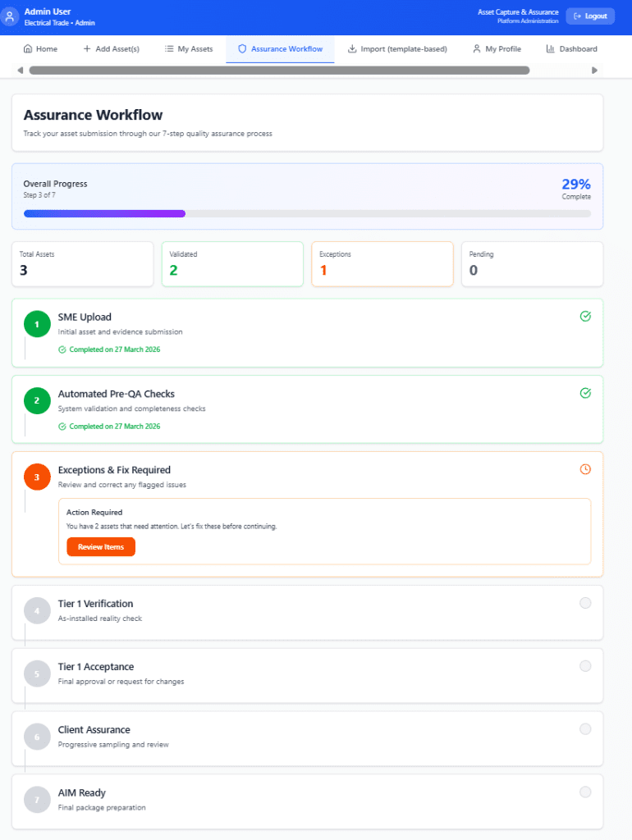Click the clock icon on Exceptions & Fix Required

[x=585, y=469]
